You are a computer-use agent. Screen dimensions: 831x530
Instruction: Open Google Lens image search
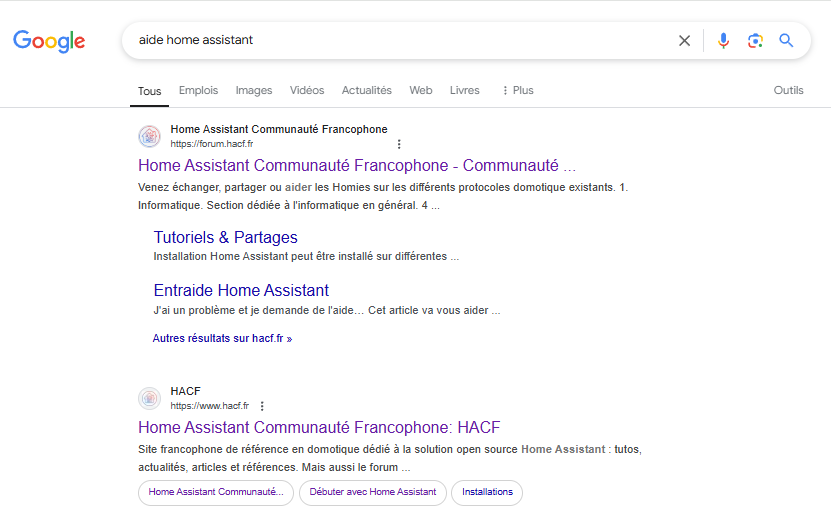(755, 41)
